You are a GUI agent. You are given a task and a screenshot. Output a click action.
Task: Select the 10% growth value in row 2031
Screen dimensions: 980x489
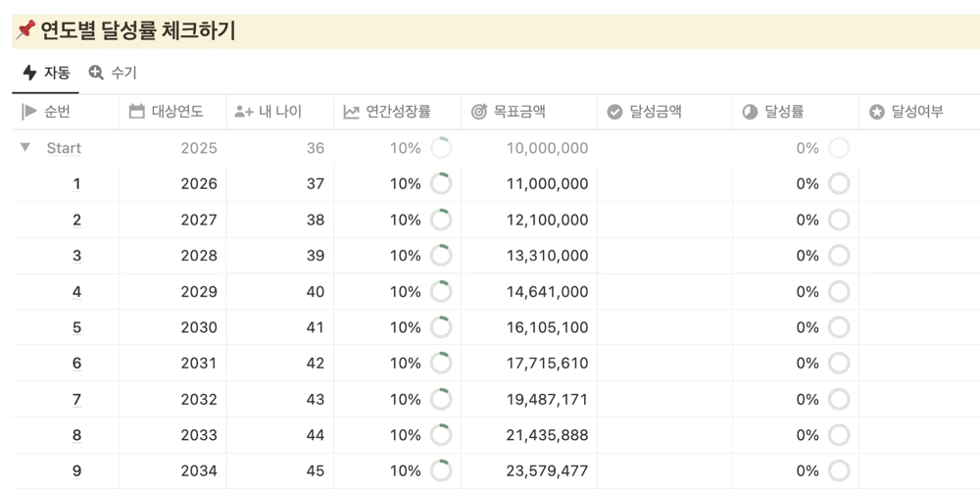(x=406, y=364)
